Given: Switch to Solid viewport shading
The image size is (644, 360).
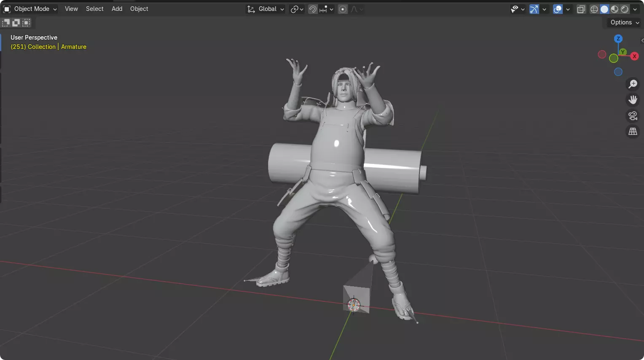Looking at the screenshot, I should pyautogui.click(x=604, y=9).
